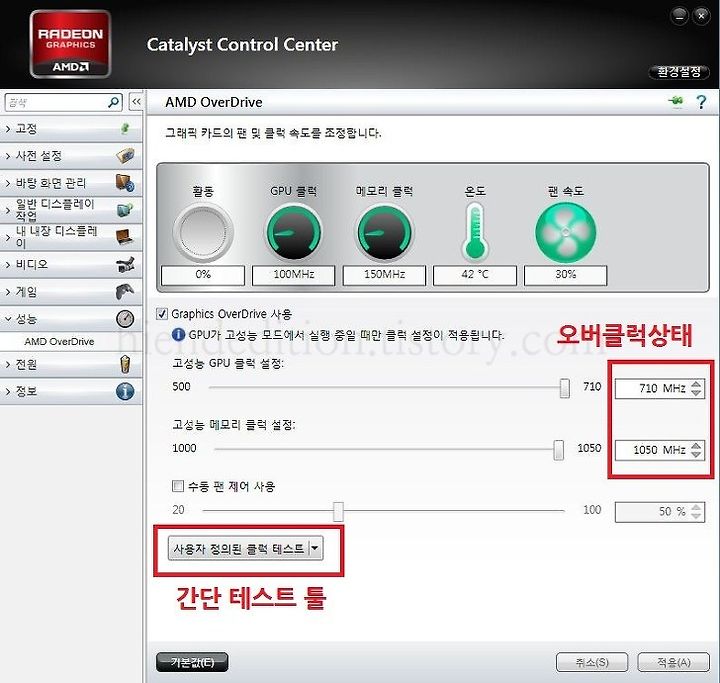Open the 정보 section in sidebar
The height and width of the screenshot is (683, 720).
coord(71,391)
